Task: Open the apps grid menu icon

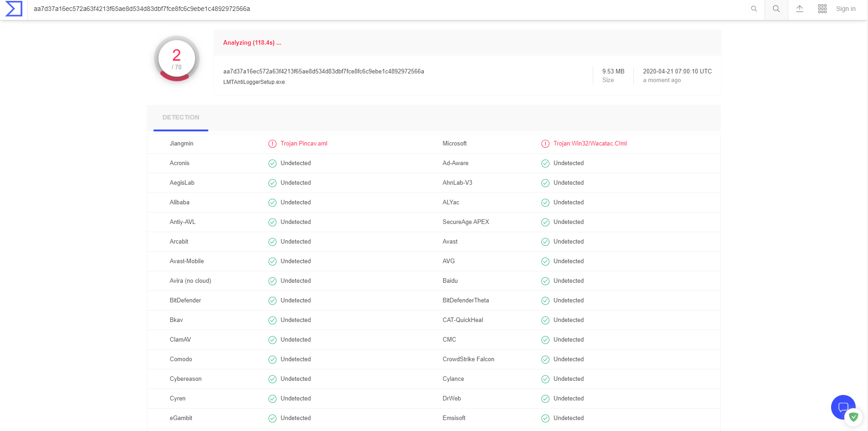Action: (822, 9)
